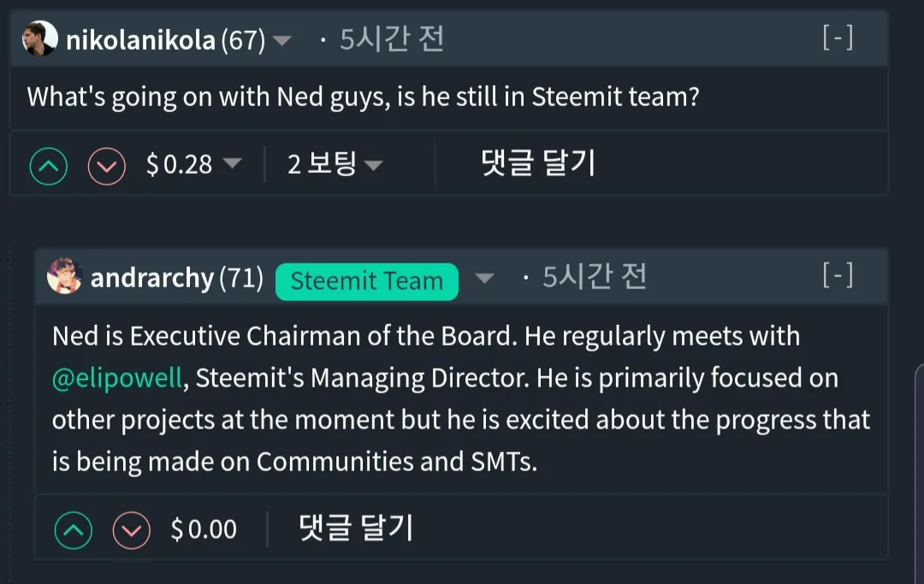Collapse andrarchy's reply
This screenshot has width=924, height=584.
tap(838, 275)
